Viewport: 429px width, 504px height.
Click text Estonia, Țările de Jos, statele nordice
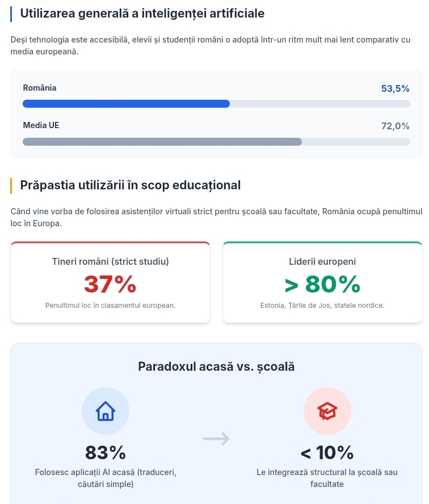coord(322,306)
